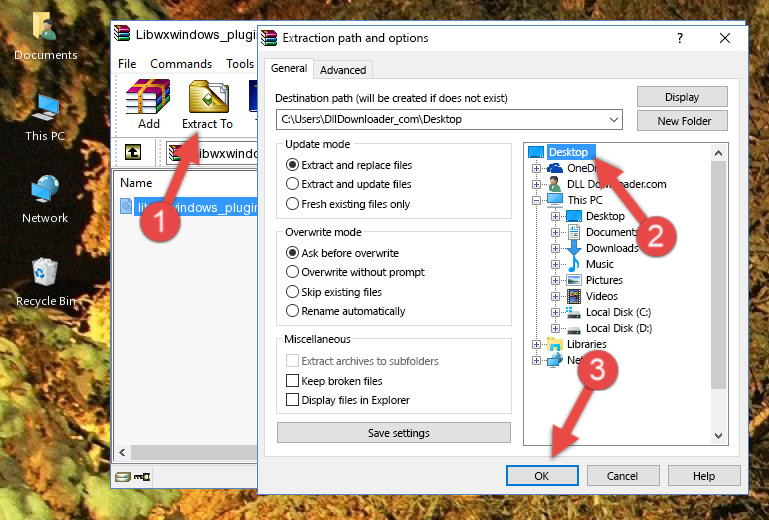This screenshot has width=769, height=520.
Task: Expand the Local Disk (C:) node
Action: (x=555, y=312)
